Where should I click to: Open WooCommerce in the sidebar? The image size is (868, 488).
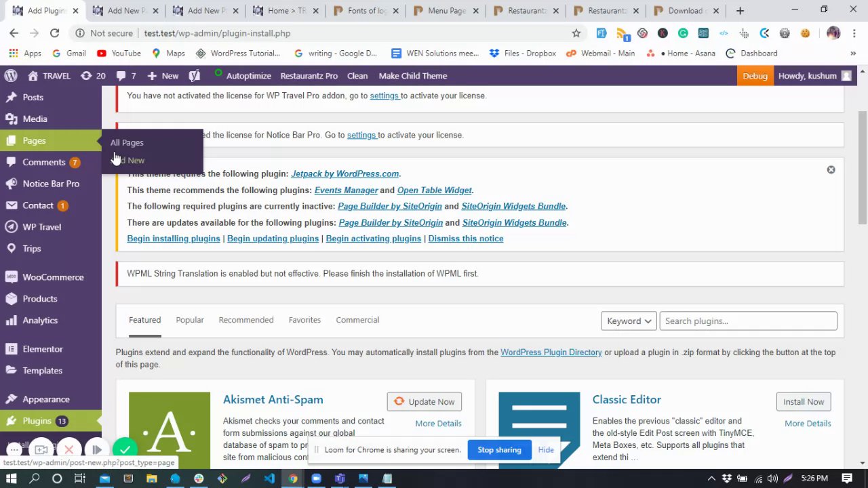(x=53, y=277)
